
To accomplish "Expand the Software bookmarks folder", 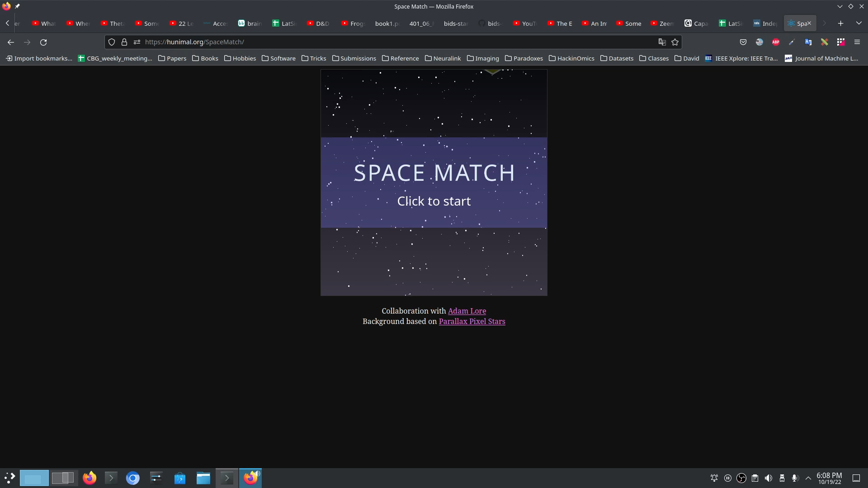I will (278, 58).
